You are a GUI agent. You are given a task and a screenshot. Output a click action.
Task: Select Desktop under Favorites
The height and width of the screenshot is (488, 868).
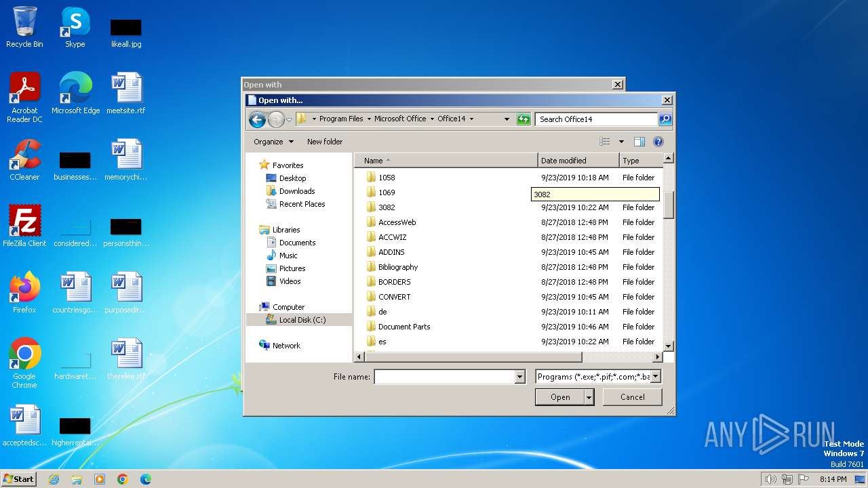292,178
